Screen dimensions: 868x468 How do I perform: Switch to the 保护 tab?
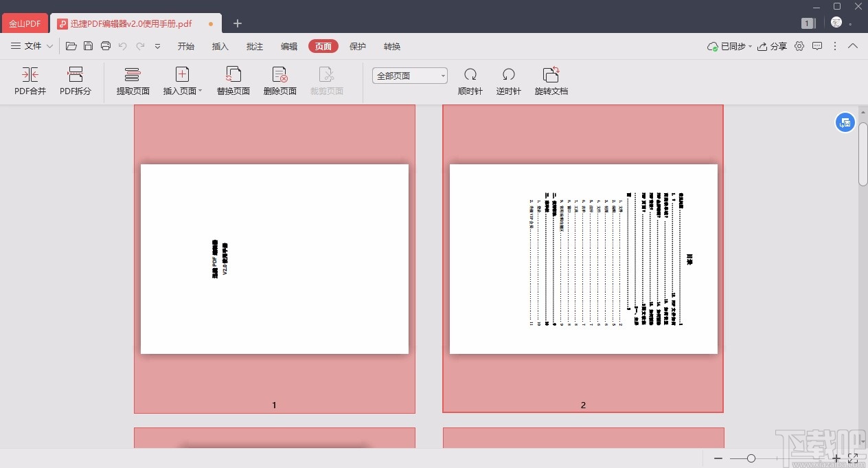[x=358, y=46]
